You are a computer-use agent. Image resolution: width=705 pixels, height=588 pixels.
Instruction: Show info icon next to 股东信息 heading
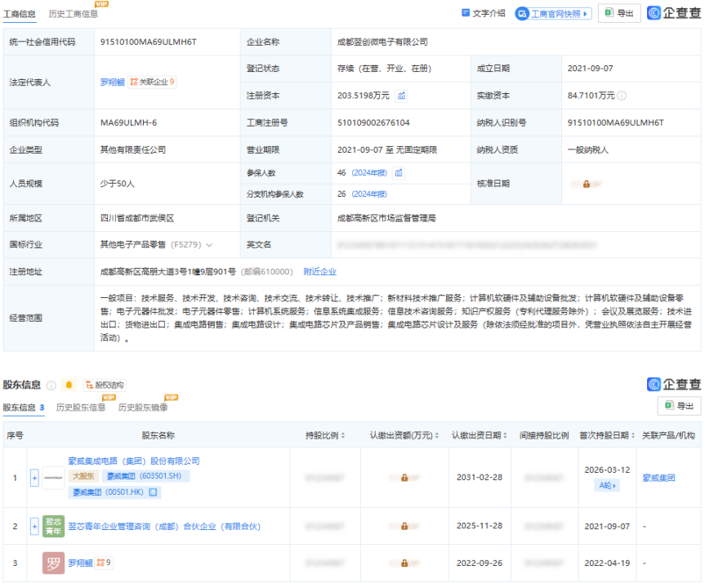[x=51, y=385]
